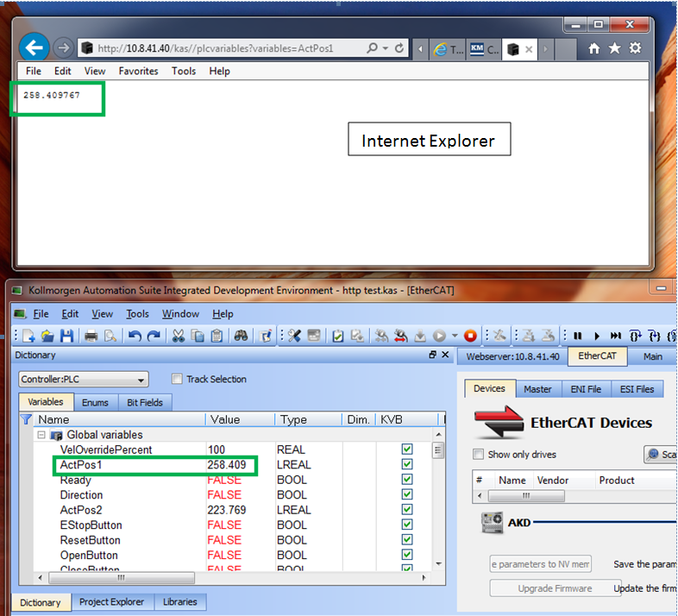Open dropdown arrow beside the run icon
The height and width of the screenshot is (616, 678).
click(x=455, y=336)
